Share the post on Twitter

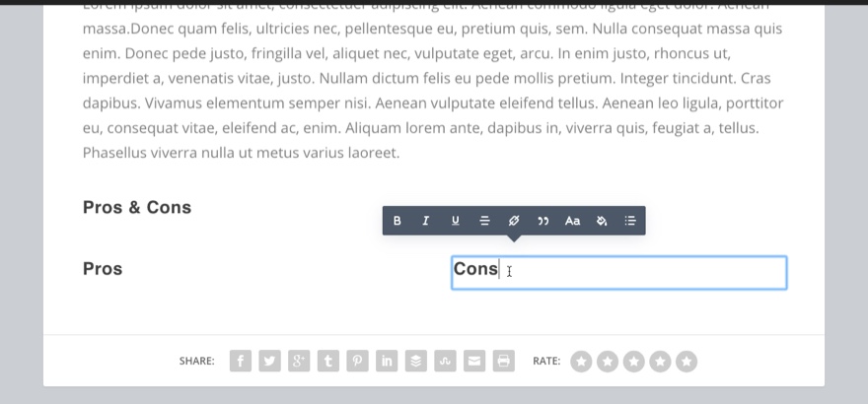[269, 362]
